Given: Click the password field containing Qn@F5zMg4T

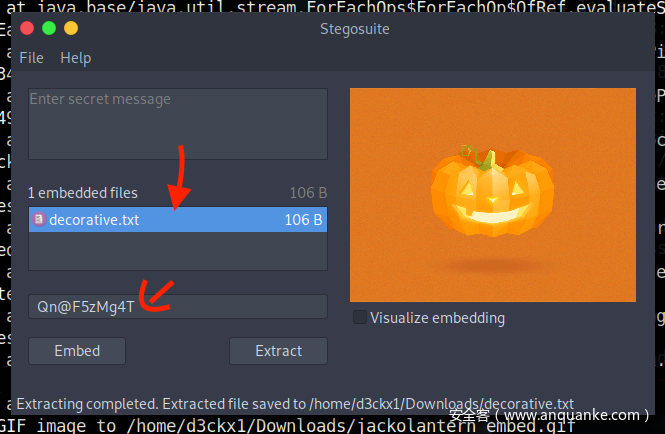Looking at the screenshot, I should pyautogui.click(x=178, y=307).
